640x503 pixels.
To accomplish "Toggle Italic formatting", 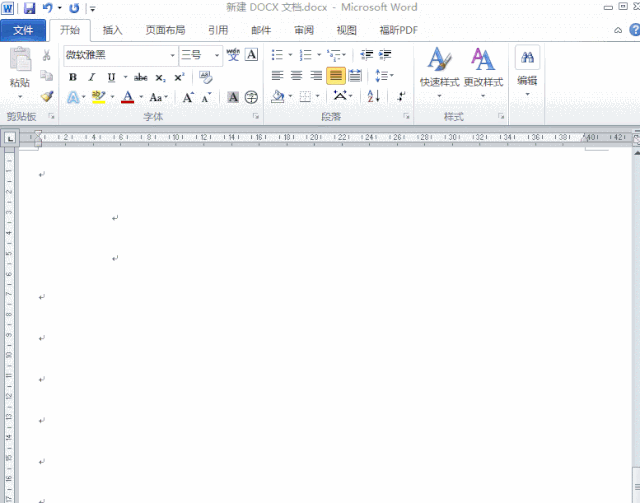I will [x=92, y=77].
